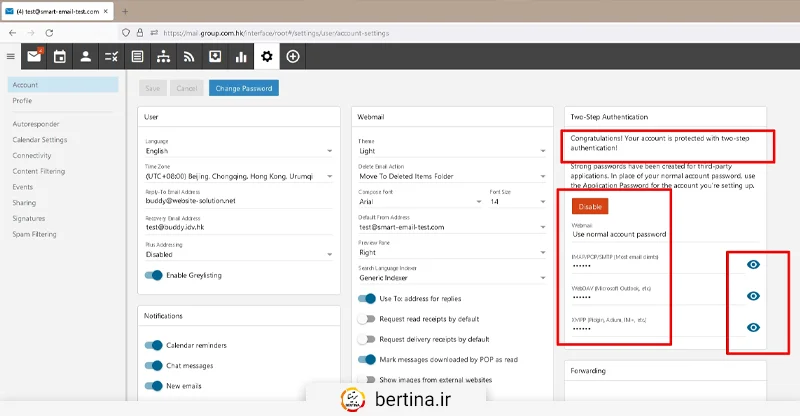Click the plus circle New item icon
Screen dimensions: 800x416
pos(293,56)
